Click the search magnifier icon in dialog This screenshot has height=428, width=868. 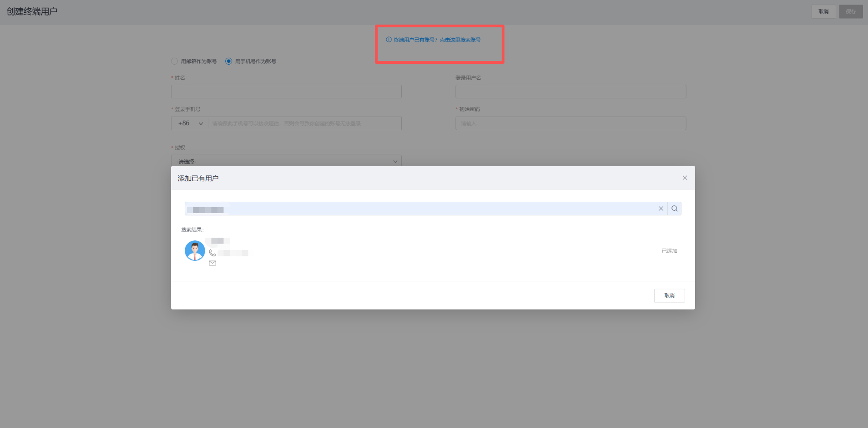tap(674, 209)
